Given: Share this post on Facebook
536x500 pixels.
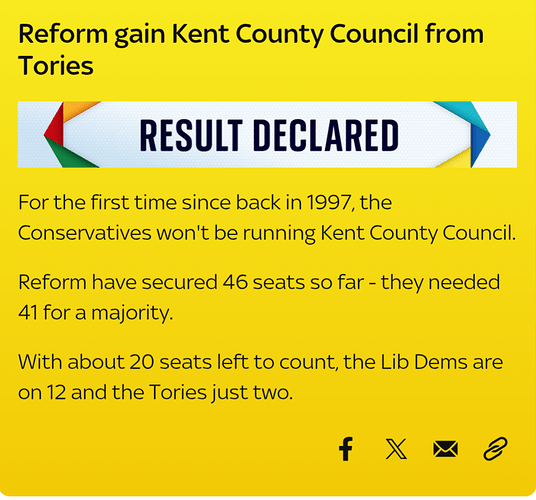Looking at the screenshot, I should 346,449.
